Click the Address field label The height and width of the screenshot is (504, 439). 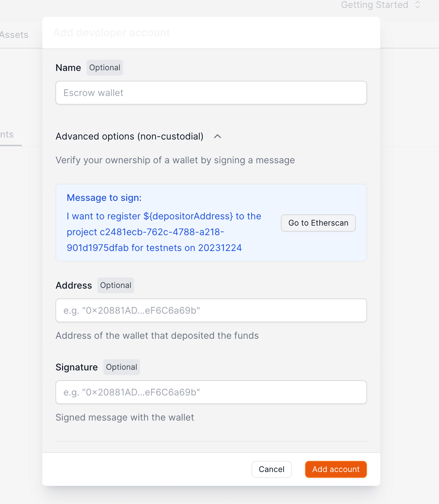pyautogui.click(x=74, y=285)
